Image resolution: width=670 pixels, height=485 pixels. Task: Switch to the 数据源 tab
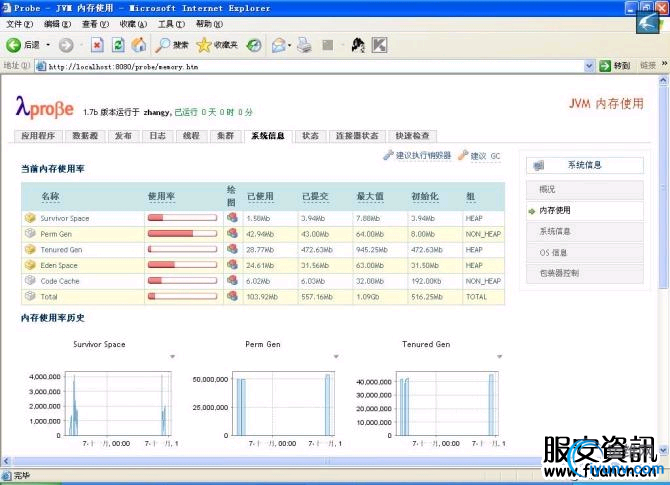[x=85, y=136]
